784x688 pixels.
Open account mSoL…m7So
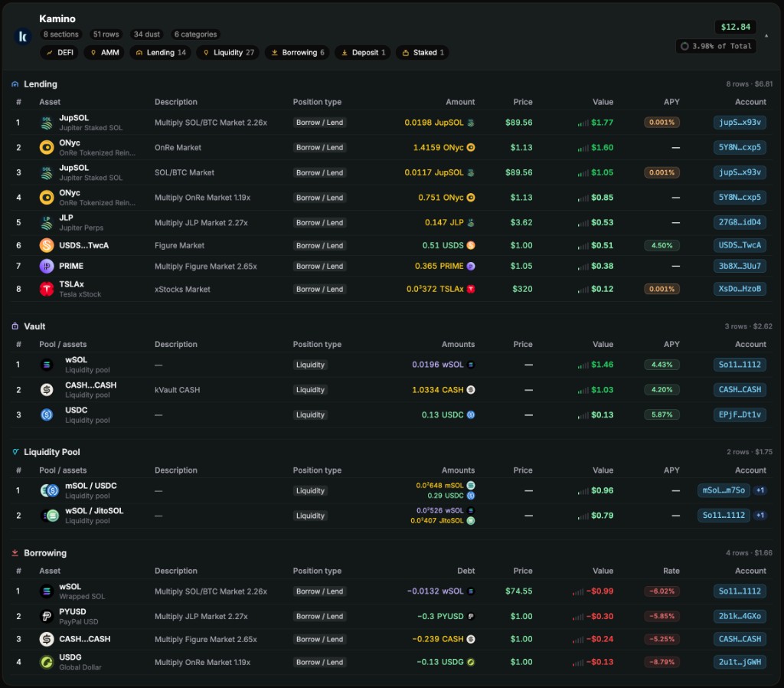coord(724,490)
